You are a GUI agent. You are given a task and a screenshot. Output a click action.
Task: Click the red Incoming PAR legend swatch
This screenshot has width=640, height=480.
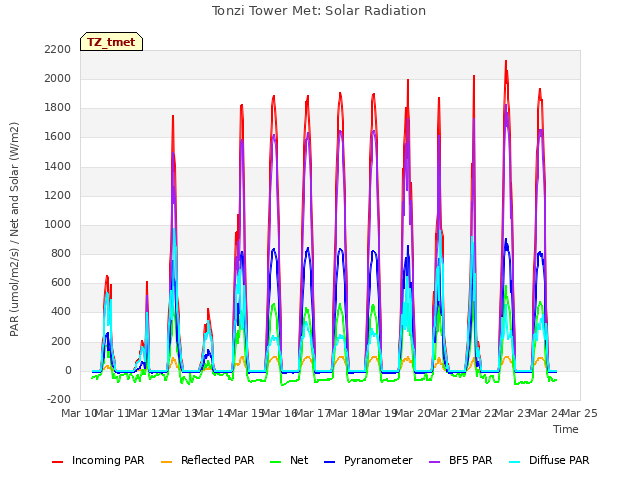pos(58,462)
